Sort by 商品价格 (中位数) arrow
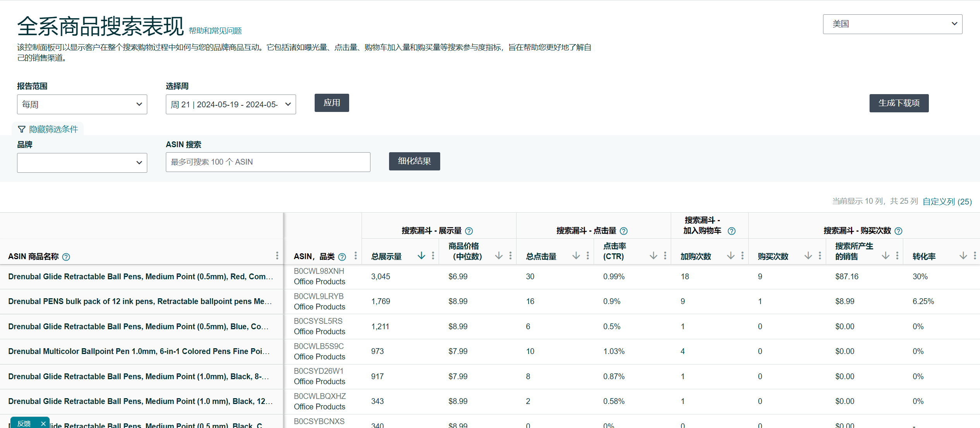This screenshot has width=980, height=428. click(499, 256)
